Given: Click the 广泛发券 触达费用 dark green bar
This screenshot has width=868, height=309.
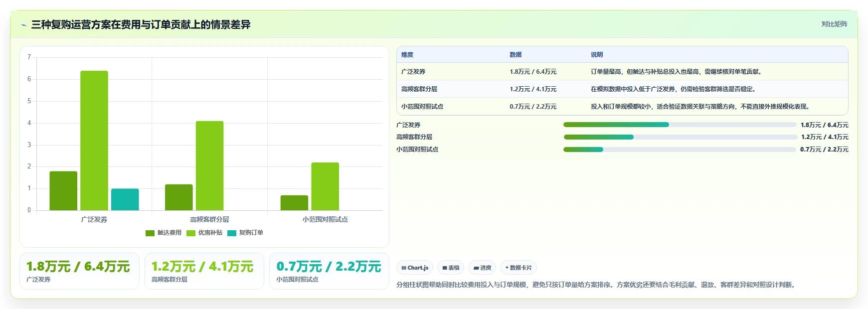Looking at the screenshot, I should 63,191.
